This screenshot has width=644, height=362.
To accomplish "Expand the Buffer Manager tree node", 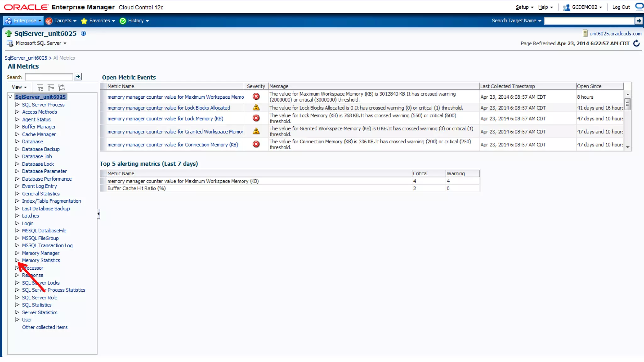I will point(17,127).
